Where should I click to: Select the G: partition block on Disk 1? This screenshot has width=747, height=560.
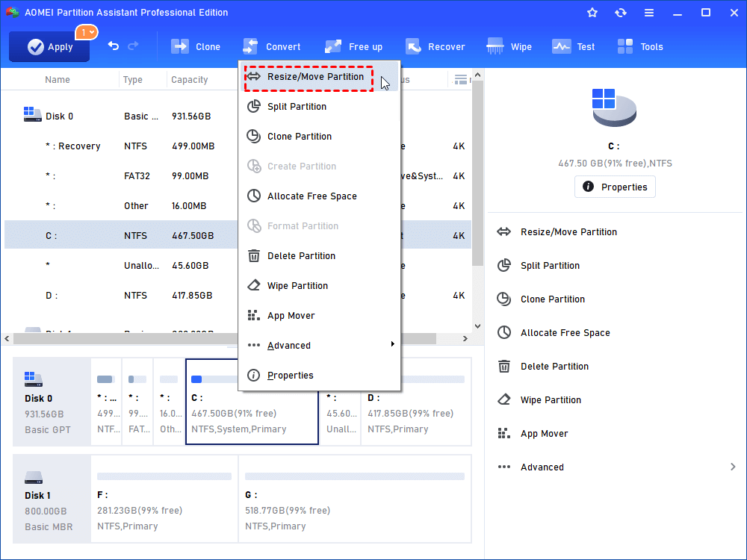coord(355,499)
